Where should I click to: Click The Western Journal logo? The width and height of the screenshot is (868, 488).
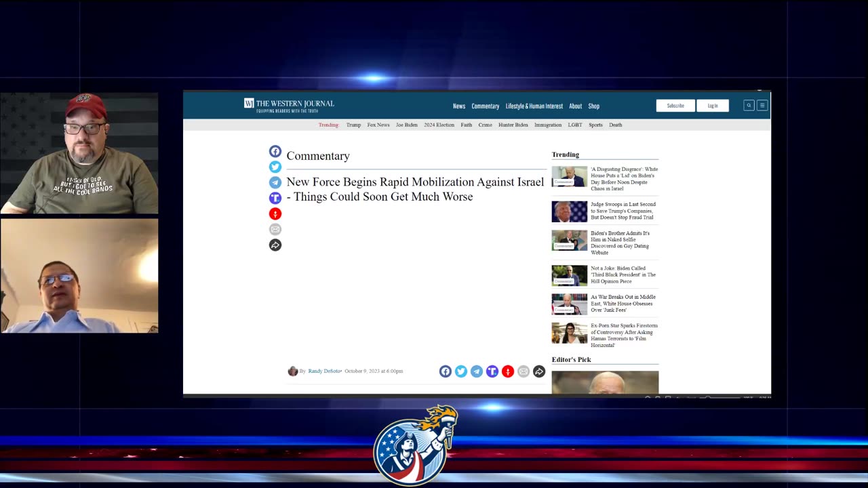click(x=290, y=105)
